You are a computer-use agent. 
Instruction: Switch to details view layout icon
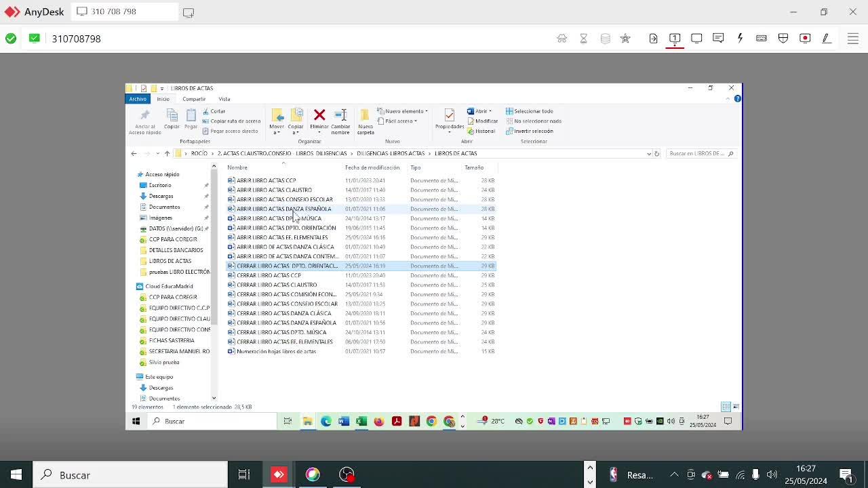tap(726, 407)
